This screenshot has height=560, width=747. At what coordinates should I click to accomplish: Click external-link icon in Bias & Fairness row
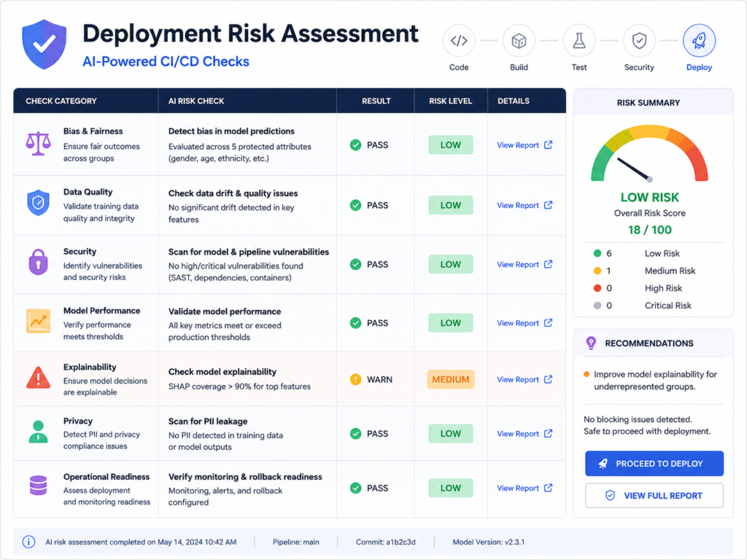click(549, 145)
